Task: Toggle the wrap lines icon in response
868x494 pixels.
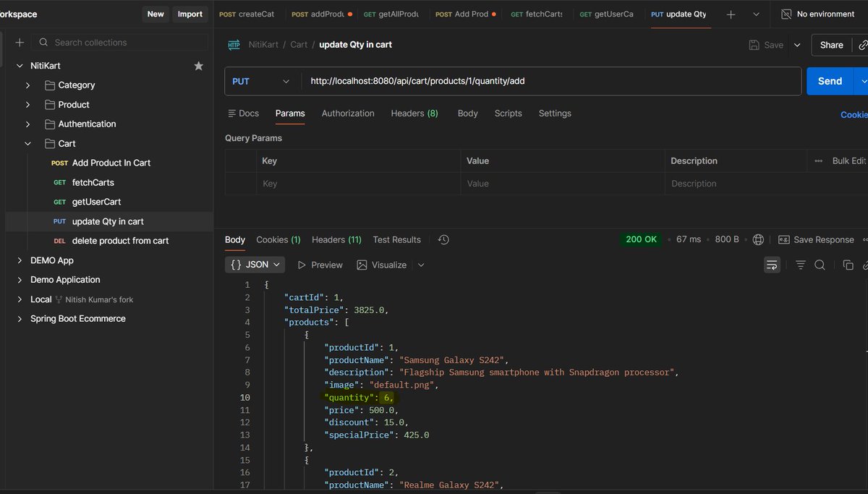Action: click(x=772, y=265)
